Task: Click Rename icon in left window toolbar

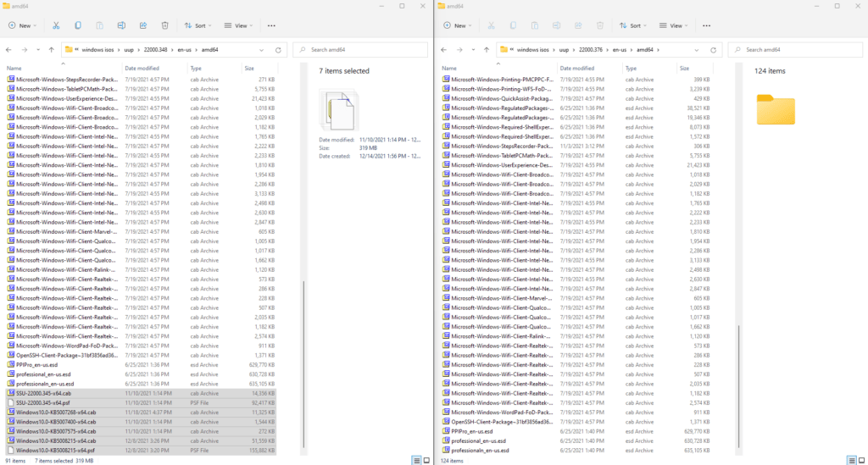Action: click(x=121, y=25)
